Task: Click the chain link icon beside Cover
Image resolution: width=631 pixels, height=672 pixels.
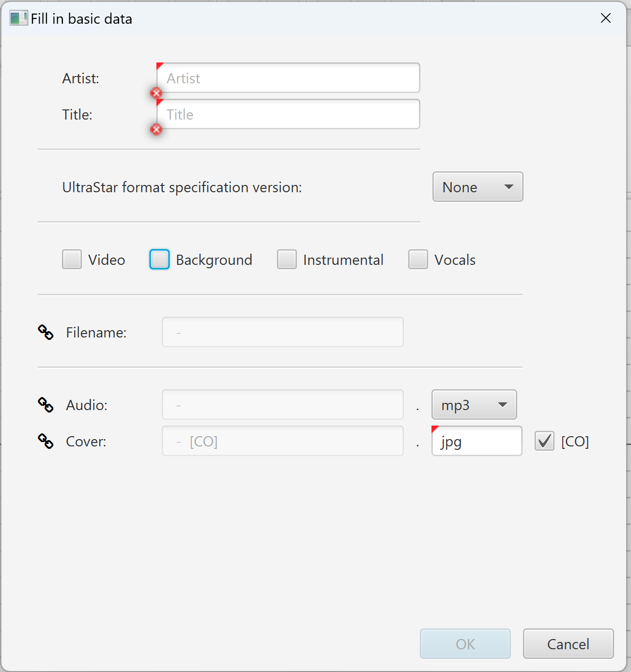Action: (x=46, y=441)
